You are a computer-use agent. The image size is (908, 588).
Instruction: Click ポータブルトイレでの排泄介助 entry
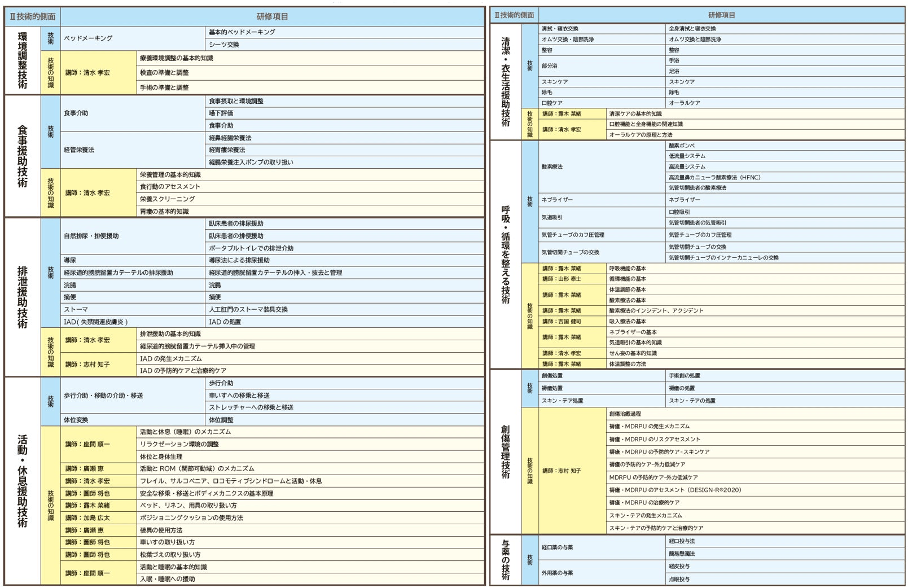click(x=251, y=248)
